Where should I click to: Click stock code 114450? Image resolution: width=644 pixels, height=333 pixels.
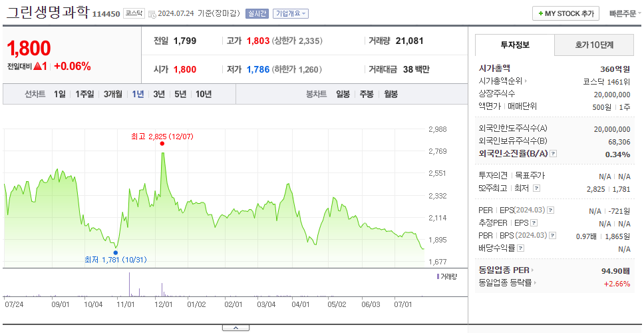point(106,14)
